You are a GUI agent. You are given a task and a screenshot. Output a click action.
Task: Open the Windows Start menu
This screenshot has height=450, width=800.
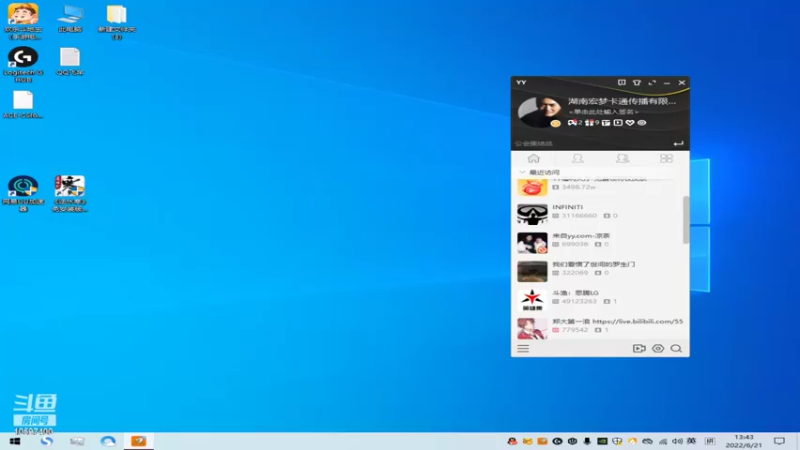coord(14,441)
